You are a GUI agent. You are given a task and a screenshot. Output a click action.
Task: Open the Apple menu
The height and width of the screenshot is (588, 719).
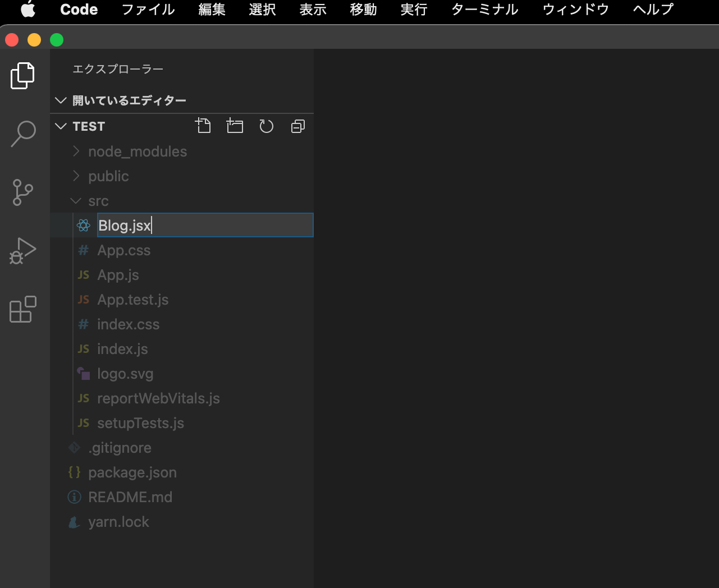pos(28,10)
